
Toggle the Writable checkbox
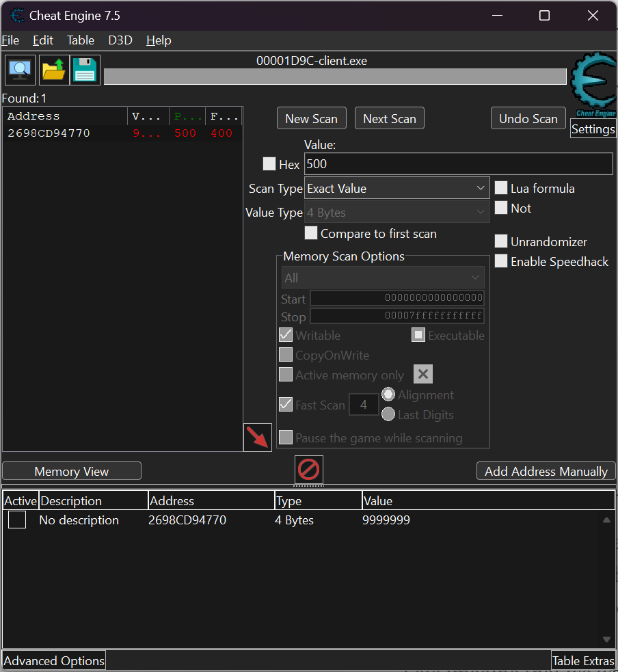(x=286, y=335)
